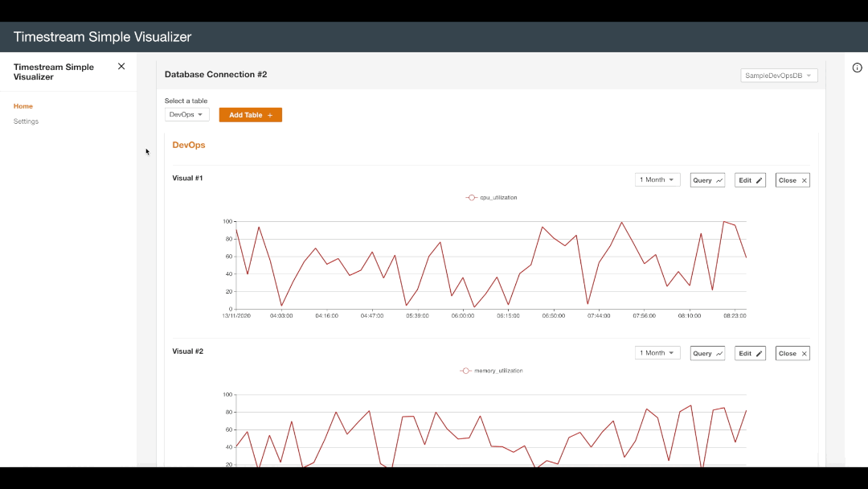Click the 13/11/2020 axis label
The image size is (868, 489).
click(236, 315)
